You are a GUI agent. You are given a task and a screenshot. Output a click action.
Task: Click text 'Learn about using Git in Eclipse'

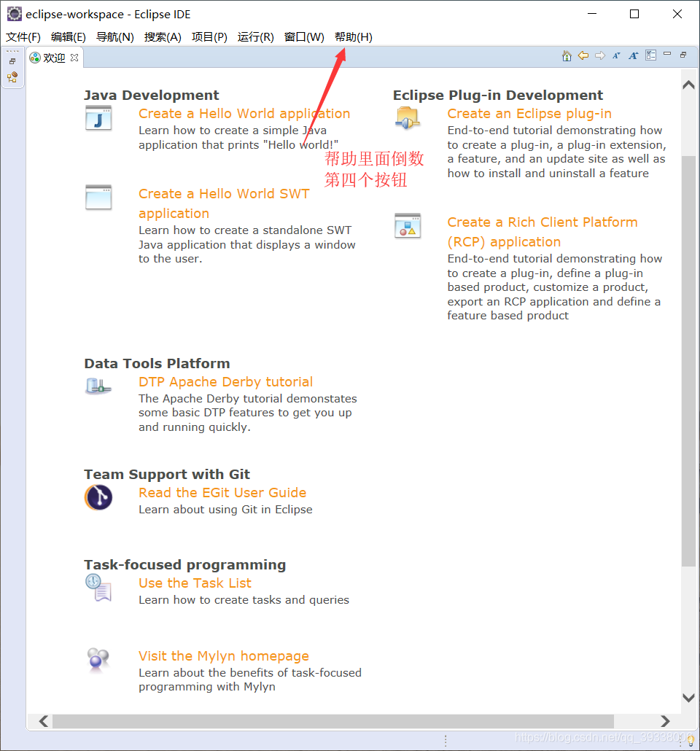point(225,509)
